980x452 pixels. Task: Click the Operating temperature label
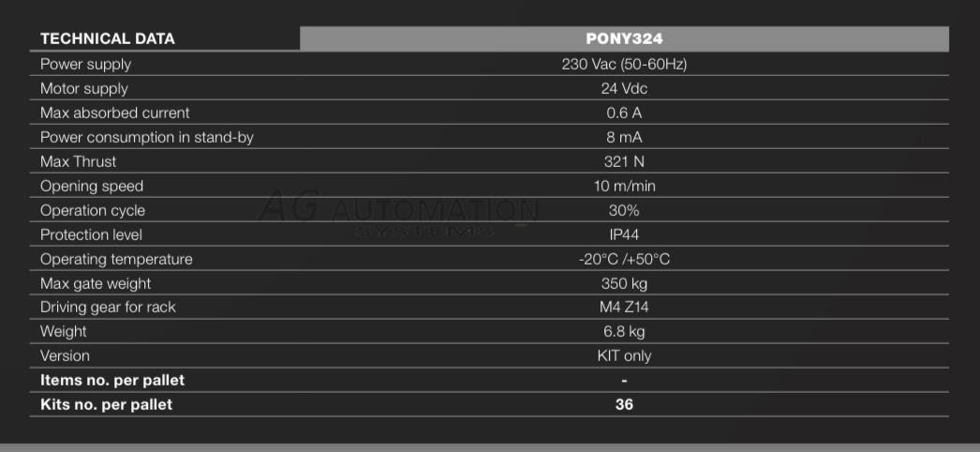pyautogui.click(x=116, y=260)
